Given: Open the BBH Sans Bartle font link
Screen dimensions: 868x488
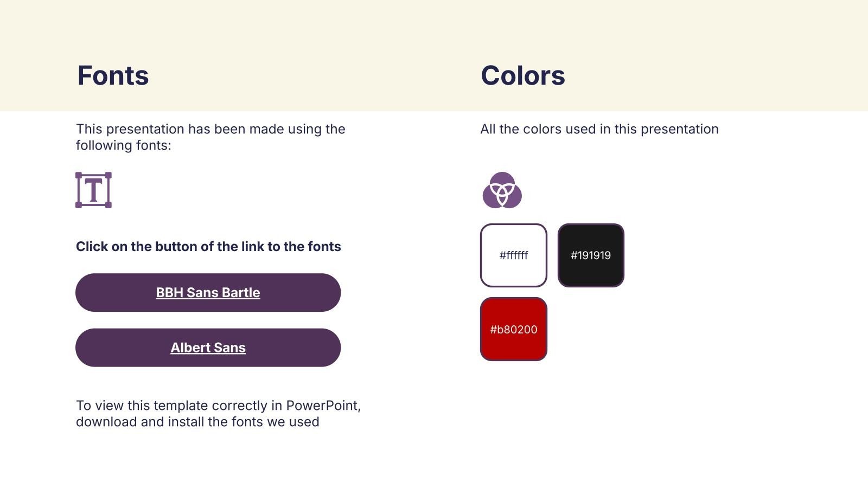Looking at the screenshot, I should [208, 293].
